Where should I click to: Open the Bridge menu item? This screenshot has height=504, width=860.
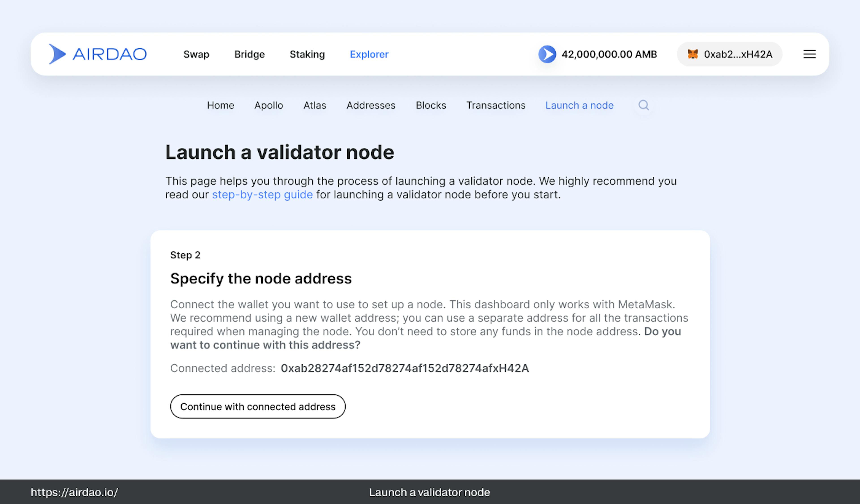tap(249, 54)
